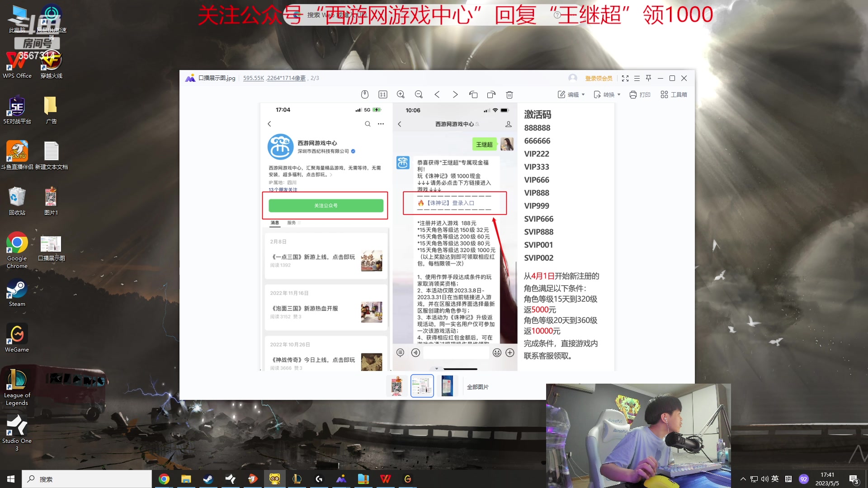
Task: Open 新建文本文档 file on desktop
Action: point(52,155)
